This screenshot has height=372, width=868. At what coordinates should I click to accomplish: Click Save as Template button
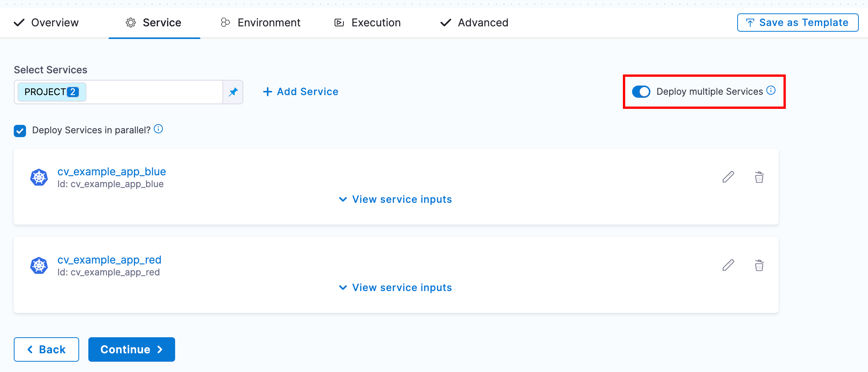point(798,23)
